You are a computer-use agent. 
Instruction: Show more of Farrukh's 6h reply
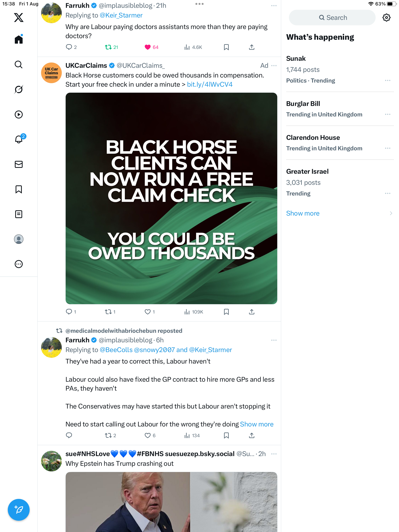click(x=257, y=424)
